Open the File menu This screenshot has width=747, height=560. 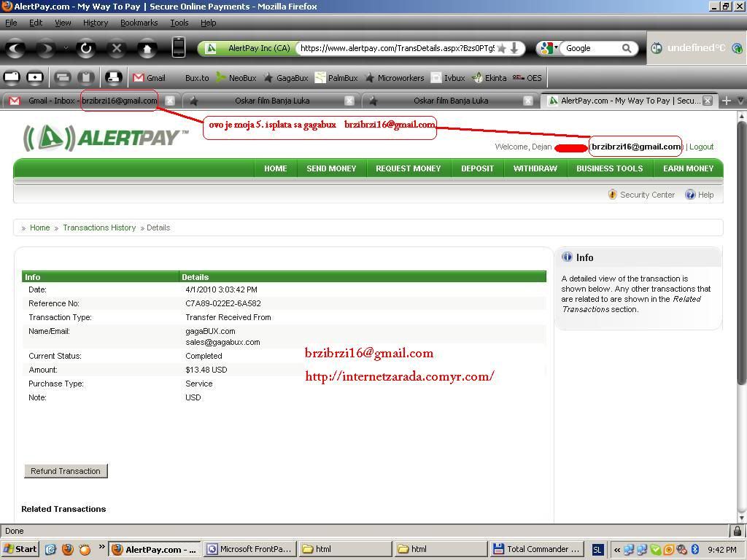tap(11, 23)
